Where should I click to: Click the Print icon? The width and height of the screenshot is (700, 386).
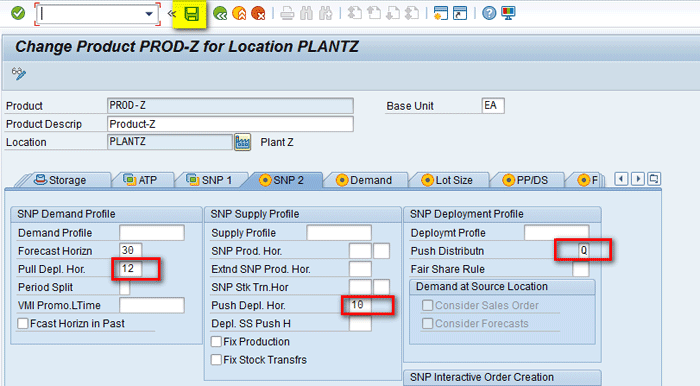287,14
